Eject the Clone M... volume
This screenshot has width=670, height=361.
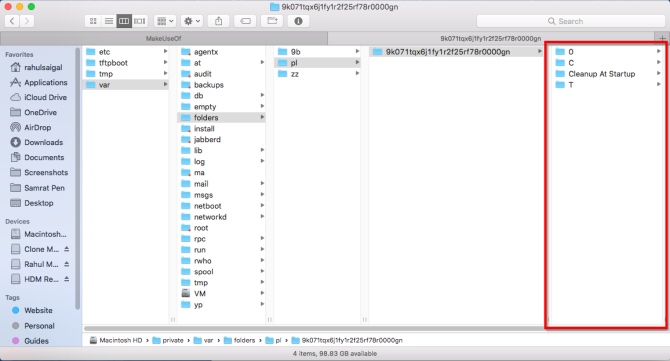click(x=67, y=249)
